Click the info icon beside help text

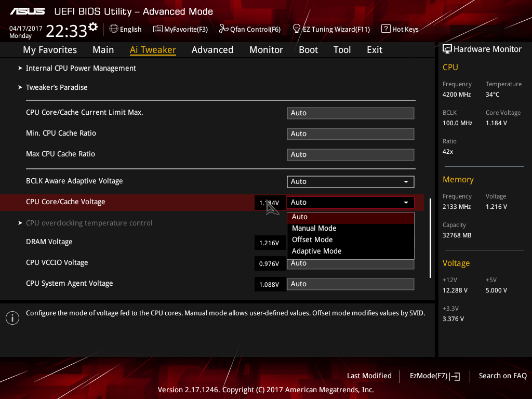(x=12, y=318)
